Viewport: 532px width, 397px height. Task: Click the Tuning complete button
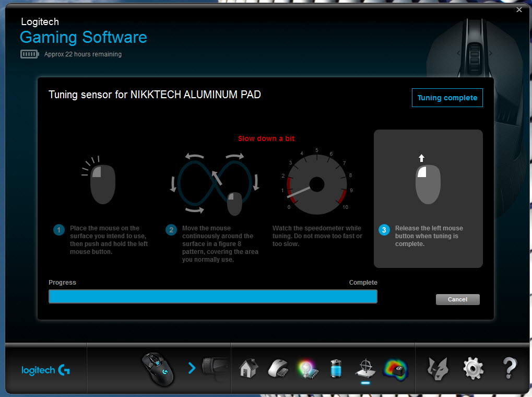click(447, 98)
